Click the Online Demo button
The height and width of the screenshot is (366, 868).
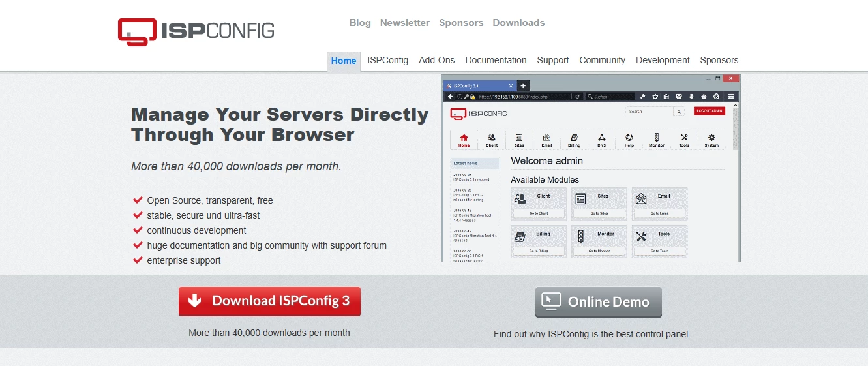tap(599, 302)
